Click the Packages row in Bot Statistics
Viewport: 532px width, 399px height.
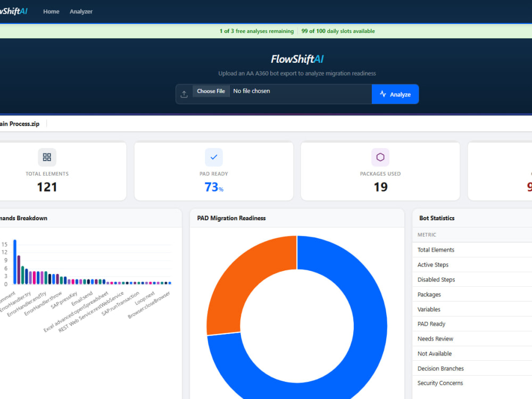[472, 295]
